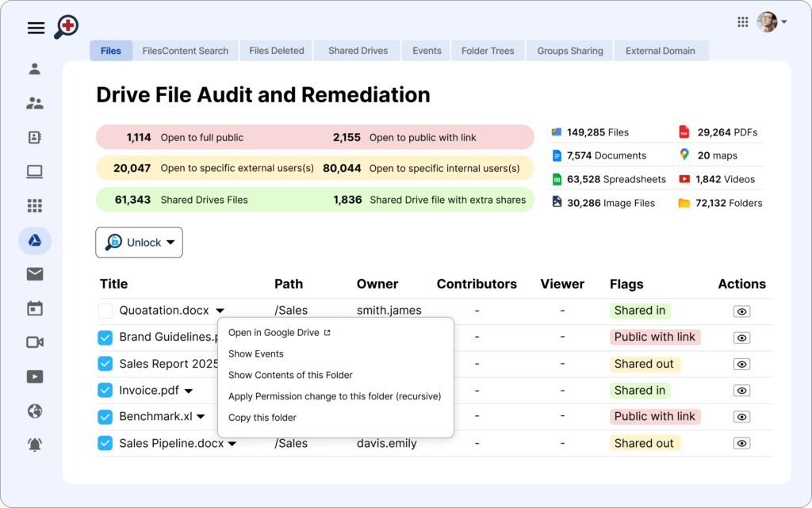Image resolution: width=812 pixels, height=508 pixels.
Task: Click the magnifier medical cross logo
Action: point(66,27)
